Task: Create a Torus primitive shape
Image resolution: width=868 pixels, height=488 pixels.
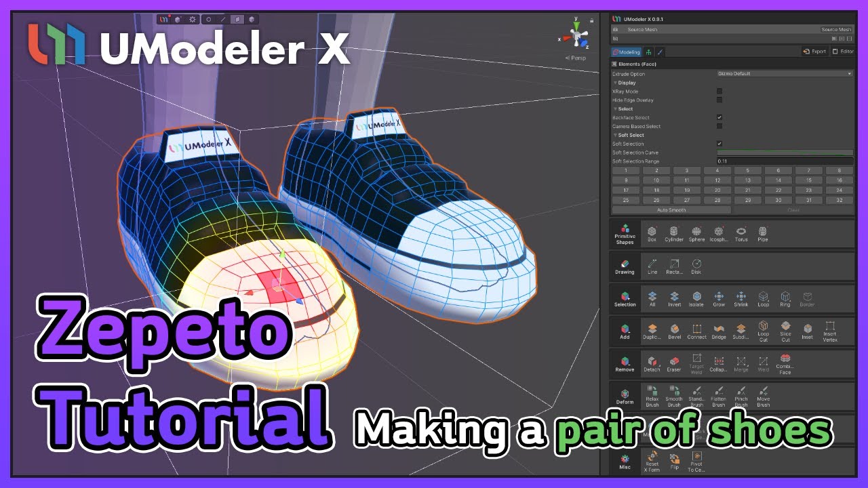Action: coord(741,234)
